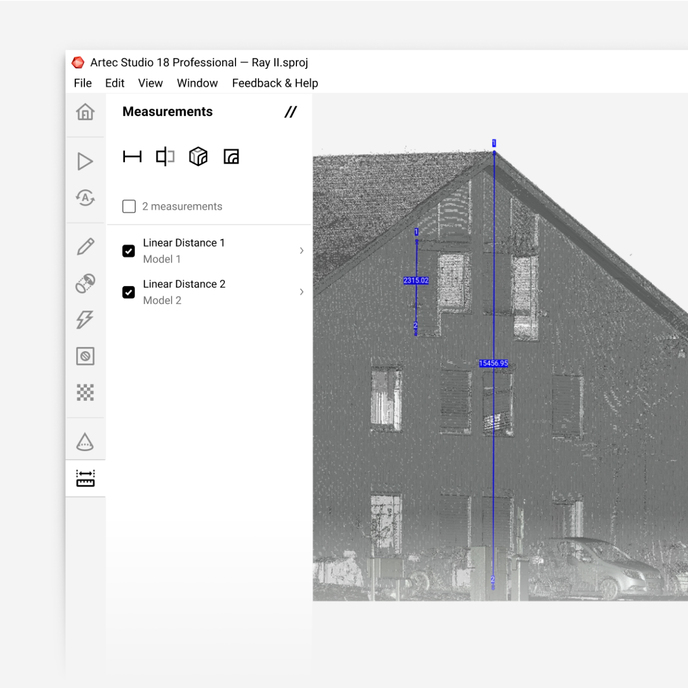Open the Edit menu
688x688 pixels.
point(115,83)
